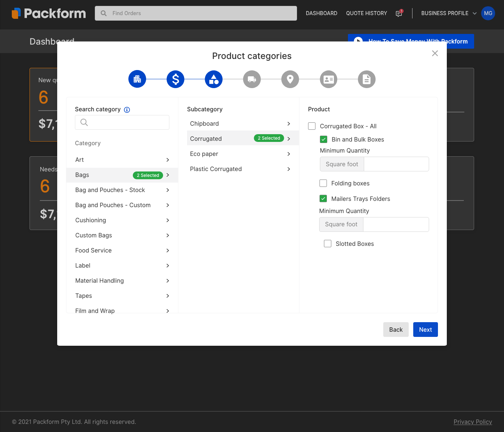The image size is (504, 432).
Task: Expand the Cushioning category
Action: 122,220
